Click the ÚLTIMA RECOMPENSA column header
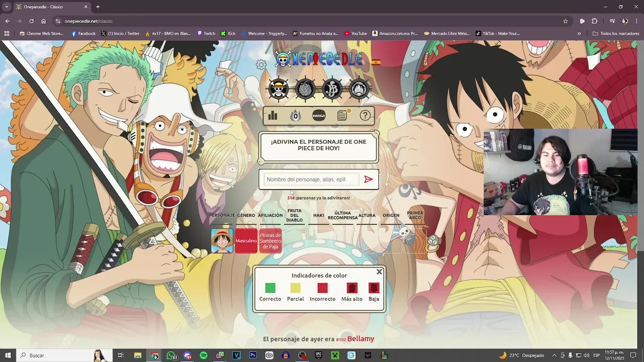644x362 pixels. (343, 215)
